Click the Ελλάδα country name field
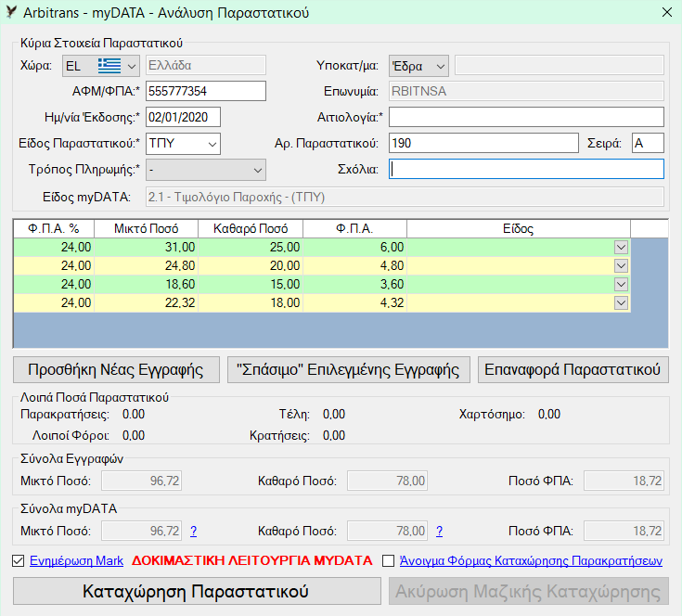 [x=206, y=65]
